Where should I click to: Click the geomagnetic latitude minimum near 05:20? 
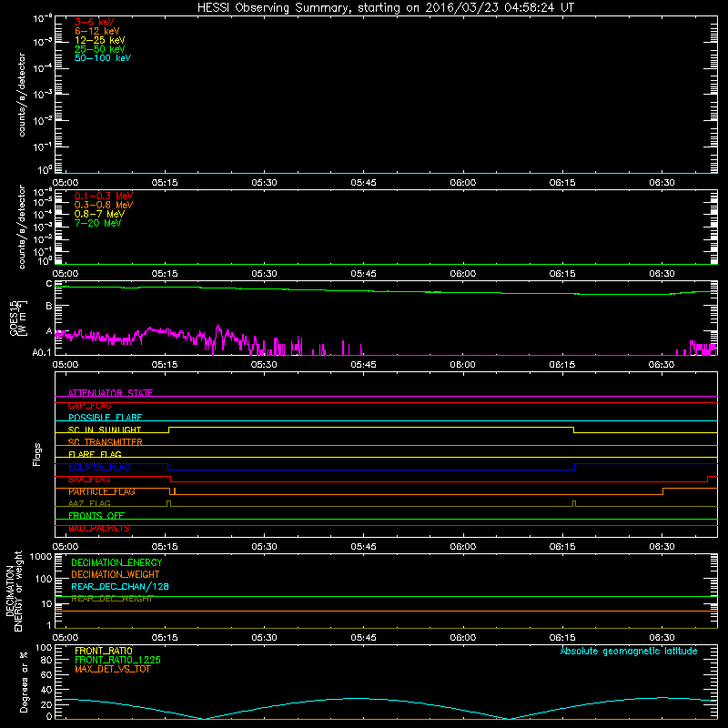204,718
